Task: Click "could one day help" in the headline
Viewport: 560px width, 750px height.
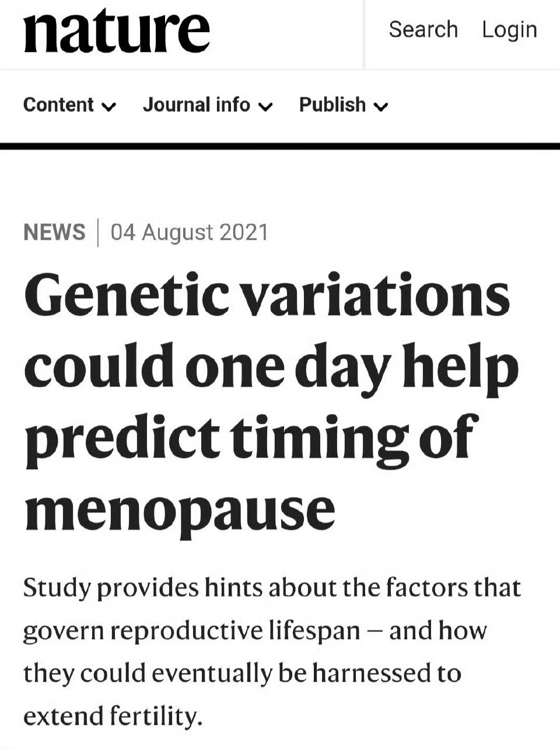Action: 271,368
